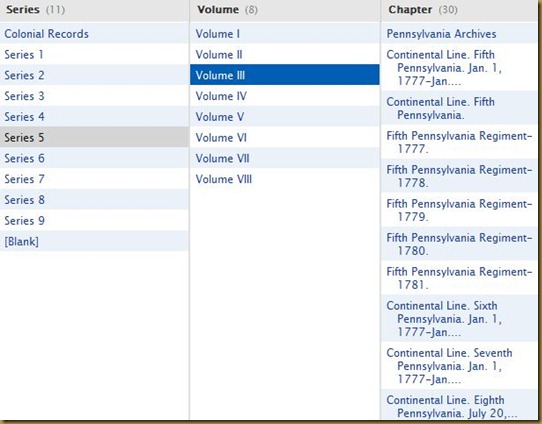The image size is (542, 424).
Task: Select Series 3
Action: pos(94,96)
